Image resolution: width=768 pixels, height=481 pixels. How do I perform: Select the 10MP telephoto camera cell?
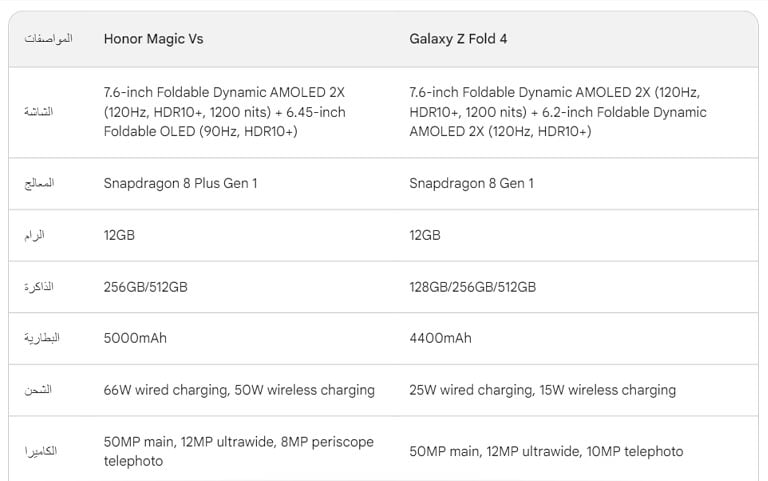tap(546, 452)
